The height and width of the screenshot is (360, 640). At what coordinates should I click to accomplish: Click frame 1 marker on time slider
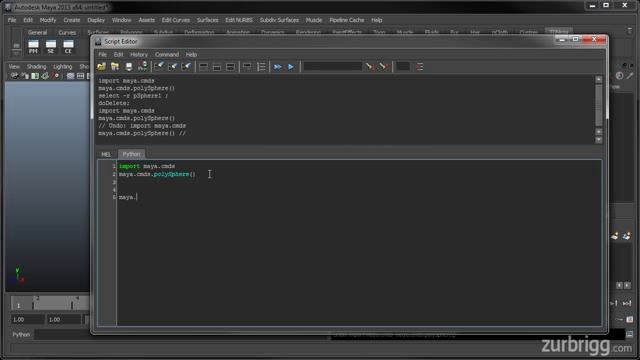click(x=18, y=305)
